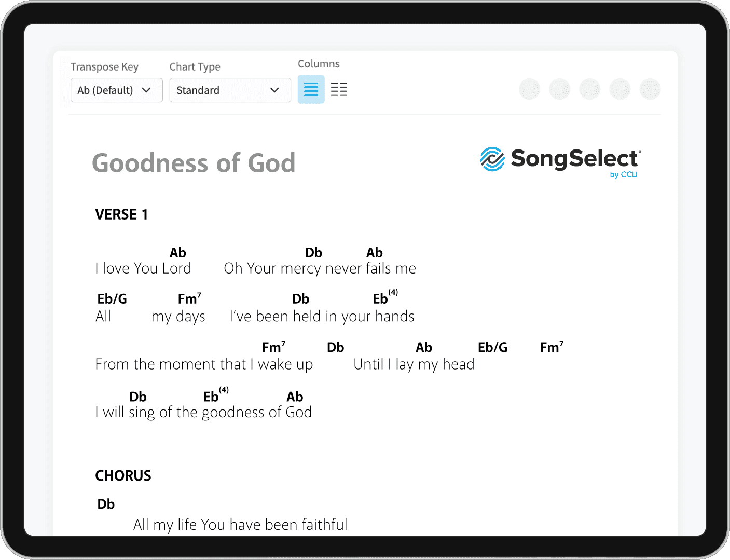The width and height of the screenshot is (730, 560).
Task: Select the two-column layout icon
Action: click(339, 89)
